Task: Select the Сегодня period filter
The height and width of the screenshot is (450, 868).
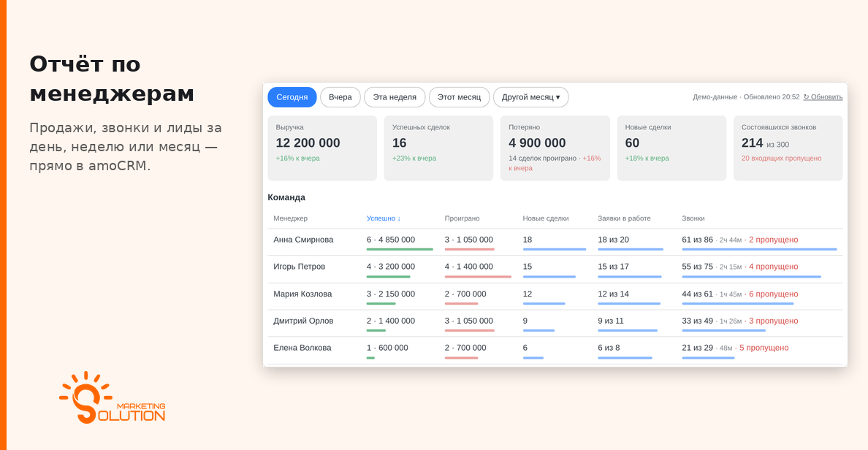Action: pyautogui.click(x=292, y=97)
